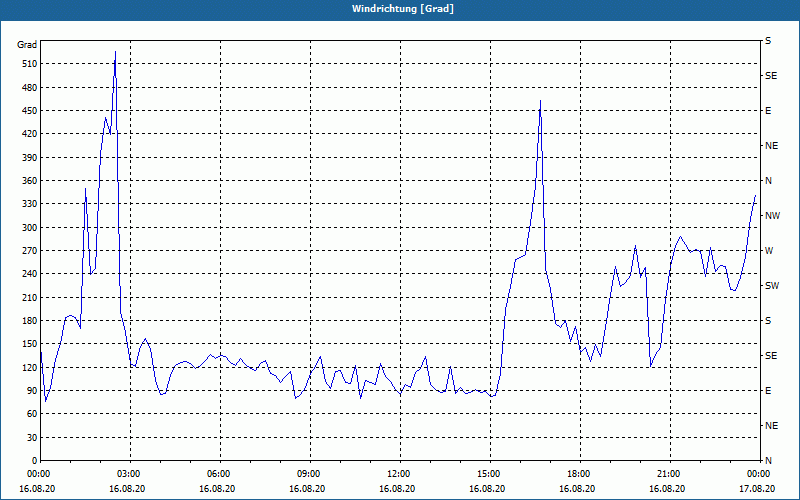Click the N compass label level with 360

768,181
